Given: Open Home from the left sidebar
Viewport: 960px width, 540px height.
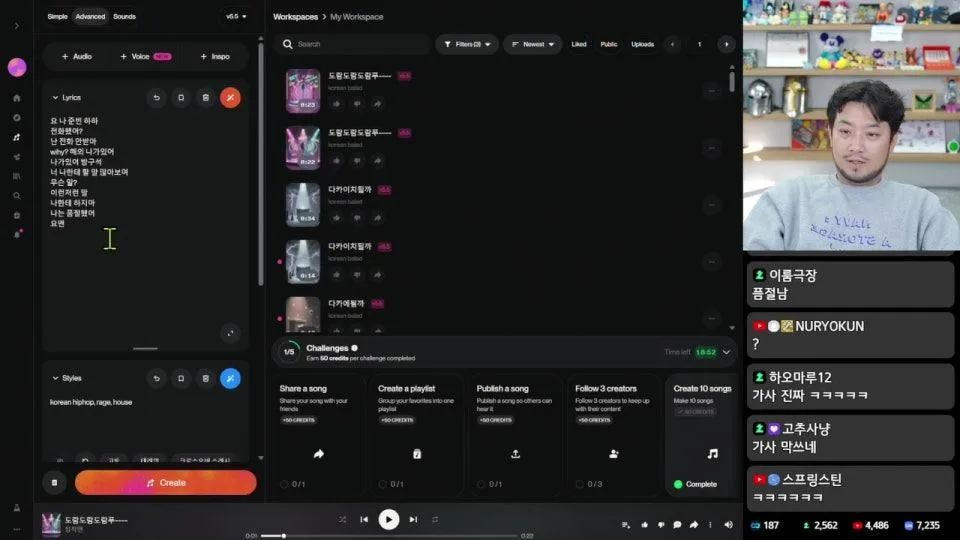Looking at the screenshot, I should pyautogui.click(x=16, y=98).
